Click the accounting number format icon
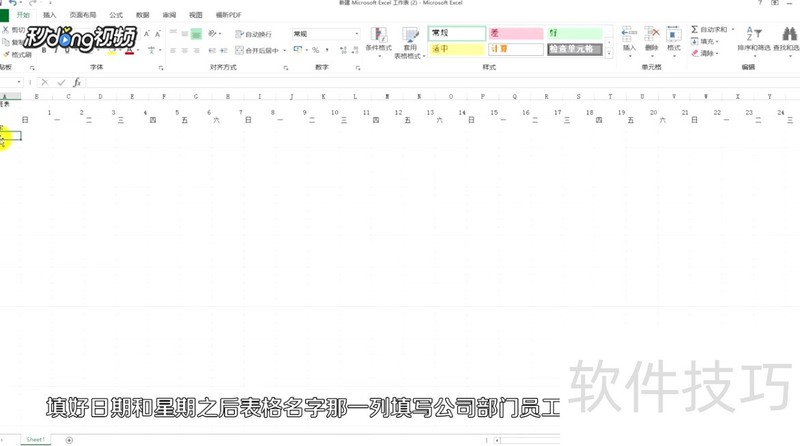This screenshot has width=800, height=446. coord(298,50)
